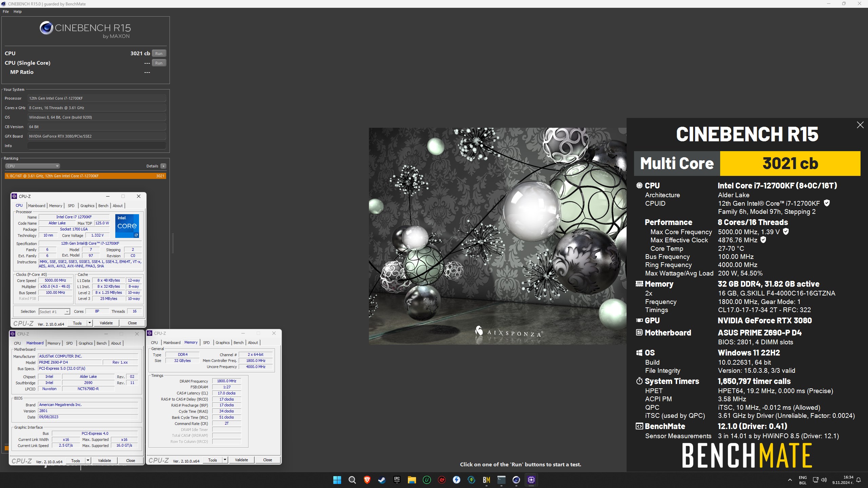
Task: Click the rendered spheres image
Action: 497,236
